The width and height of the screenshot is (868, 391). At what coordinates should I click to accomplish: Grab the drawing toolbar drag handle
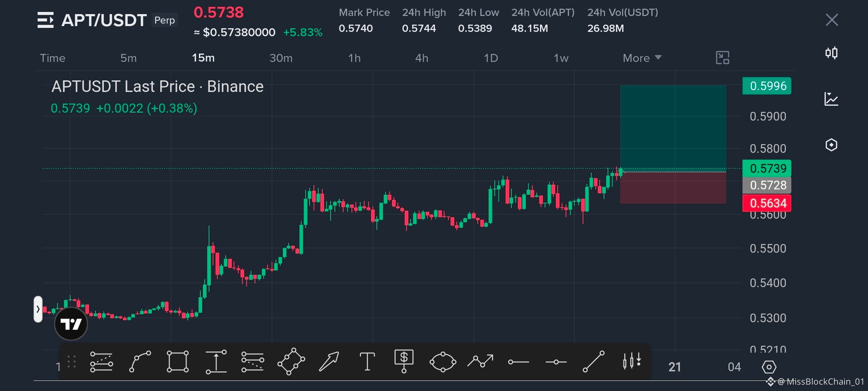pos(72,361)
